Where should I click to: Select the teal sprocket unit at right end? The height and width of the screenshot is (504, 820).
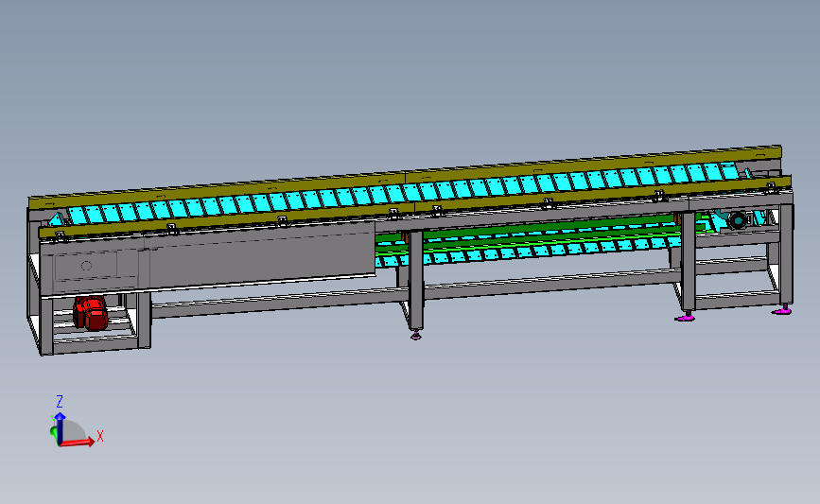pos(738,220)
